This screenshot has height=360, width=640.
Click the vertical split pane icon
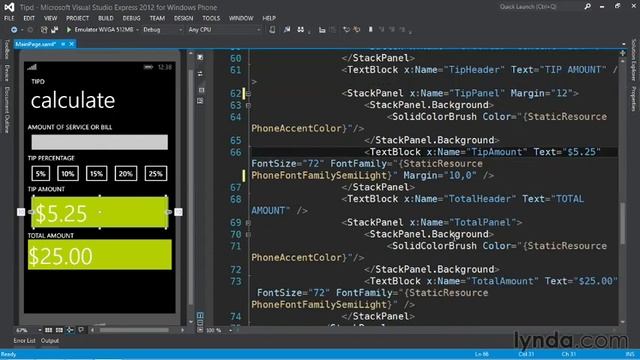[201, 90]
